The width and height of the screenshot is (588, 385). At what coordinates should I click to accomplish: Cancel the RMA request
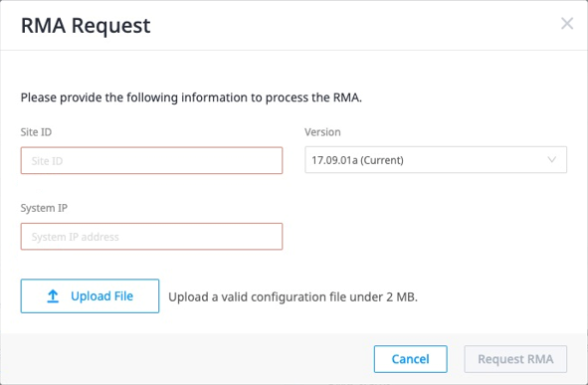point(410,359)
